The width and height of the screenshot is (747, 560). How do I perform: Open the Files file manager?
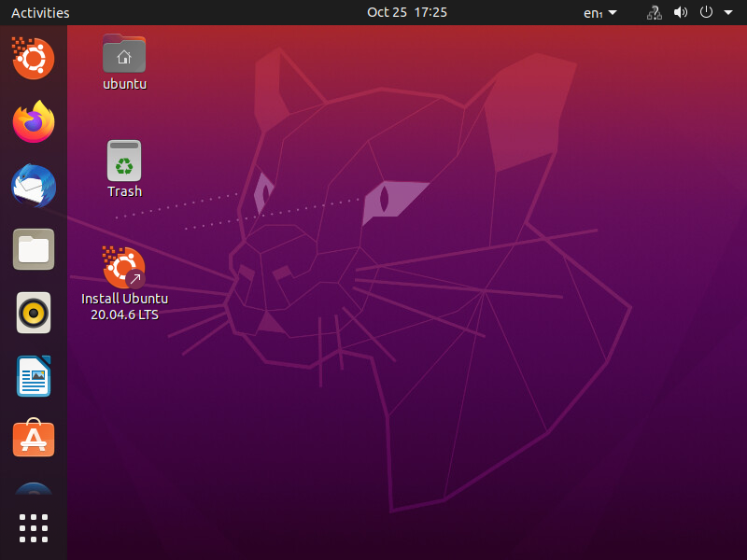[33, 249]
